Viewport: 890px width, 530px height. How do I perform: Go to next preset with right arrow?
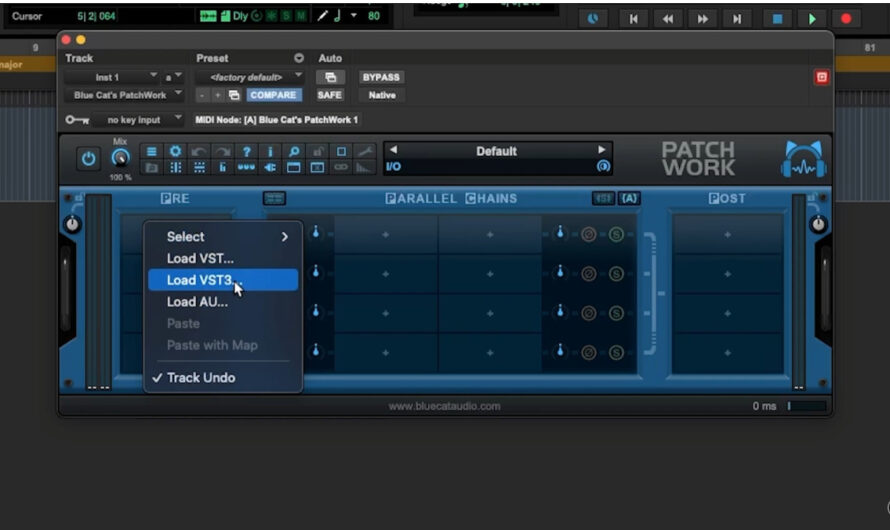coord(601,150)
